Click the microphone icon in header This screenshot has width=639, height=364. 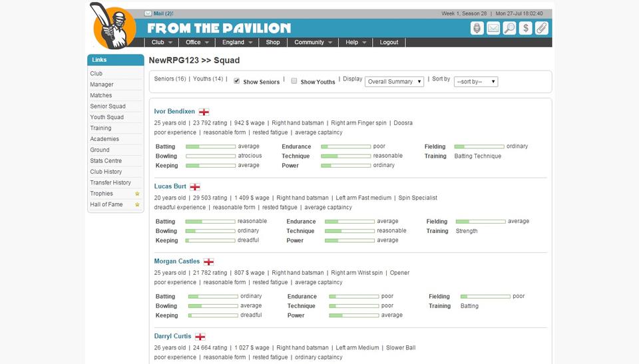click(477, 28)
